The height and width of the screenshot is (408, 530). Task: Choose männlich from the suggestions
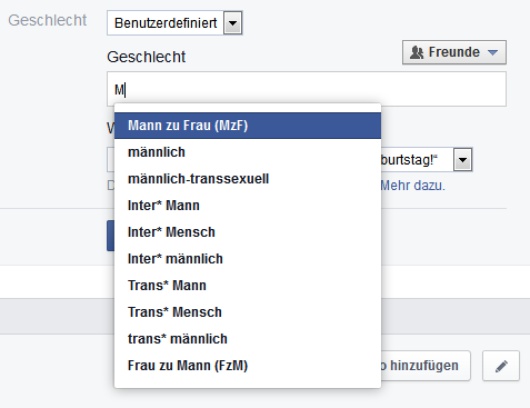(247, 152)
